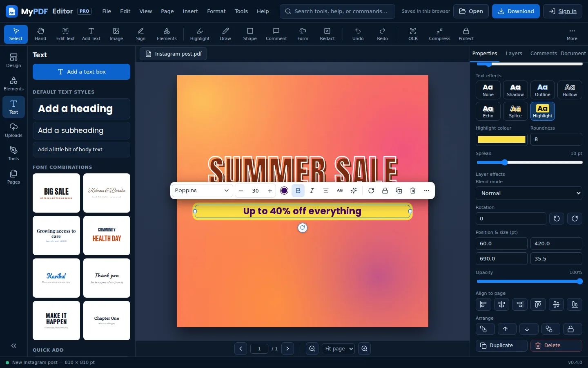
Task: Open the Format menu
Action: coord(216,11)
